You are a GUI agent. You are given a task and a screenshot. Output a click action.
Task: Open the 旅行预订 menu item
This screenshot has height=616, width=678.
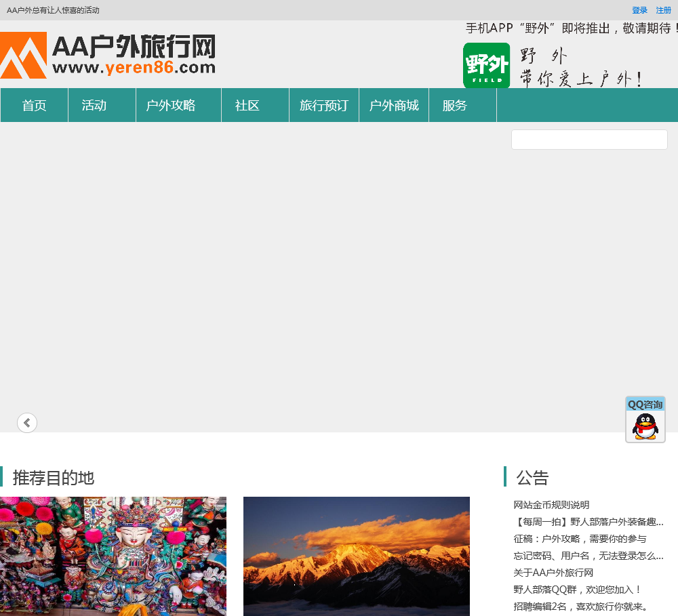(324, 105)
